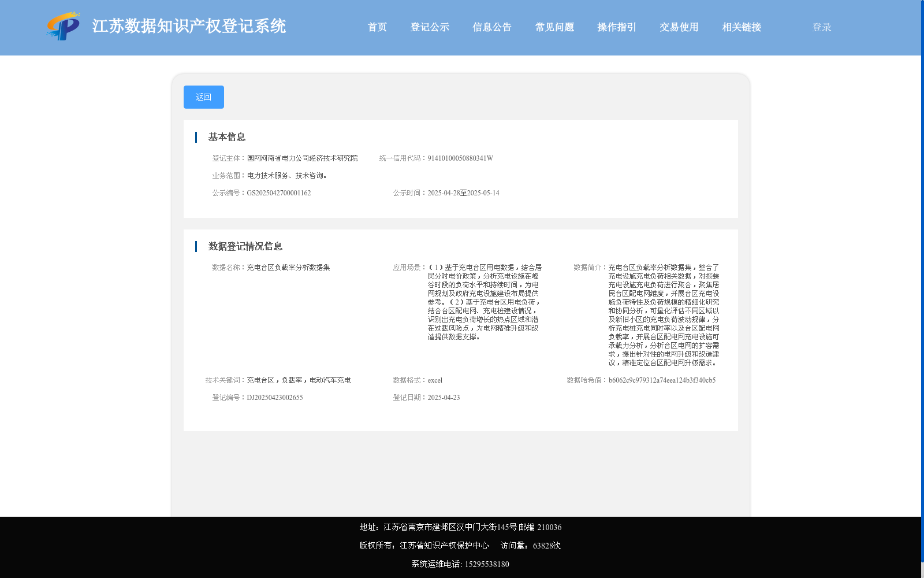Click the data hash value b6062c9c…
Image resolution: width=924 pixels, height=578 pixels.
coord(662,380)
